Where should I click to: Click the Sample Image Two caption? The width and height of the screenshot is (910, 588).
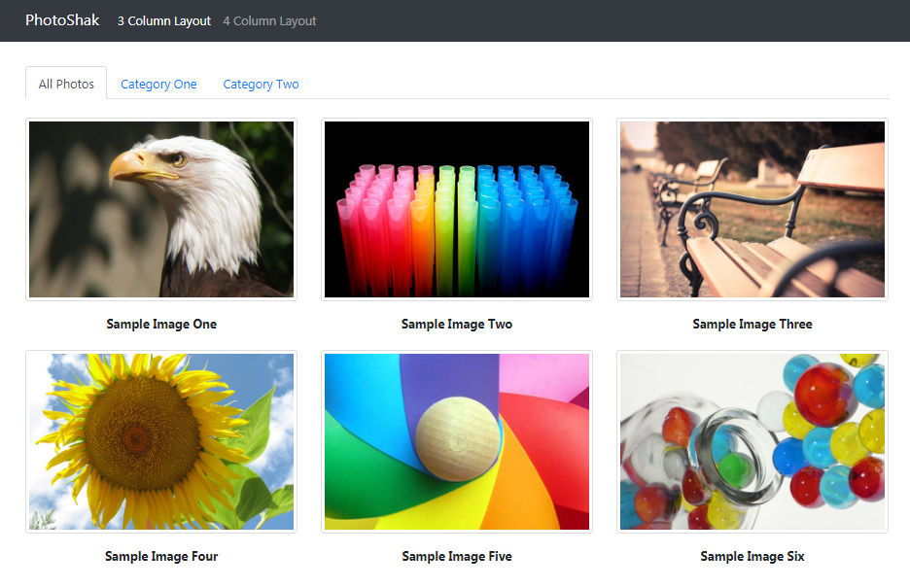pyautogui.click(x=457, y=325)
